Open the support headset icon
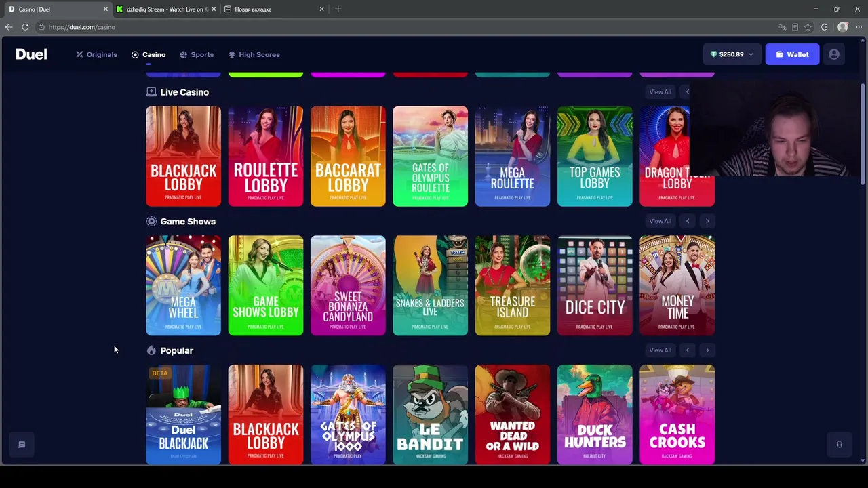This screenshot has width=868, height=488. pos(839,445)
